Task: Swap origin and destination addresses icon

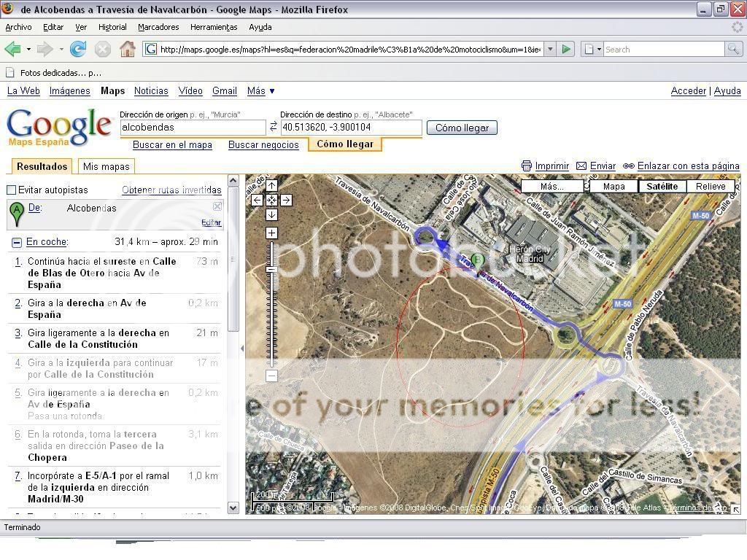Action: click(274, 127)
